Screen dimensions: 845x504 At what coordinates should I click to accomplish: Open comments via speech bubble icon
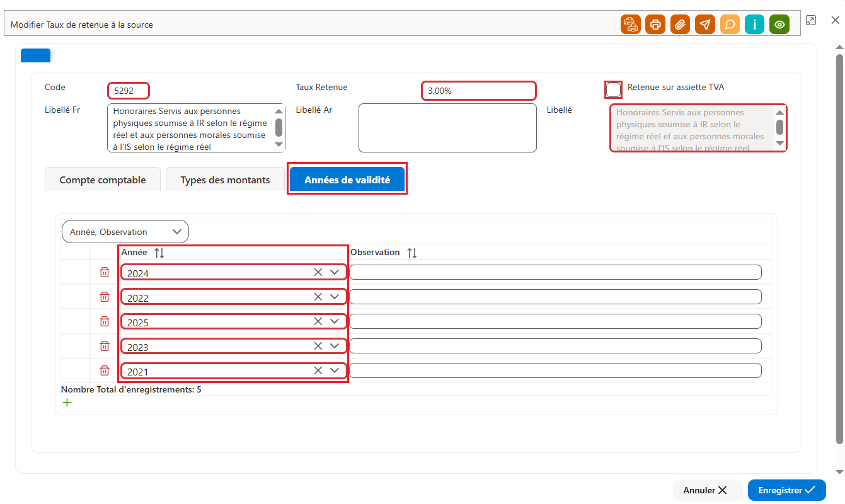[x=730, y=25]
